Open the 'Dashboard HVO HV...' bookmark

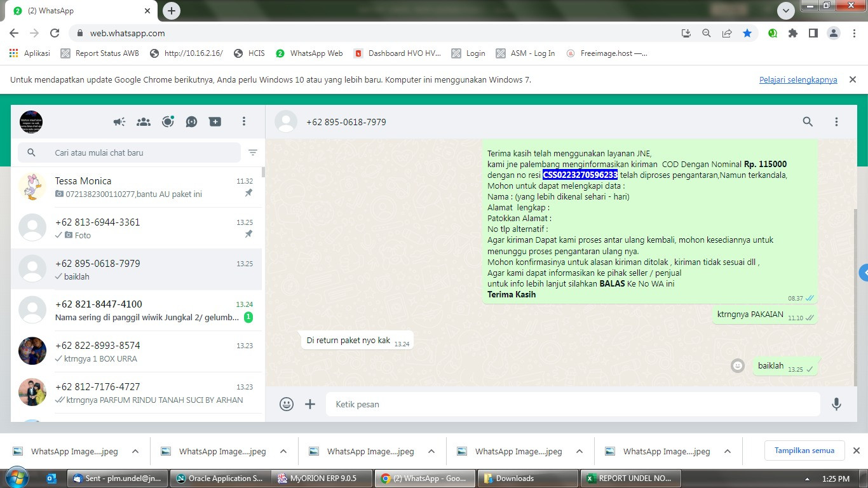click(x=397, y=53)
